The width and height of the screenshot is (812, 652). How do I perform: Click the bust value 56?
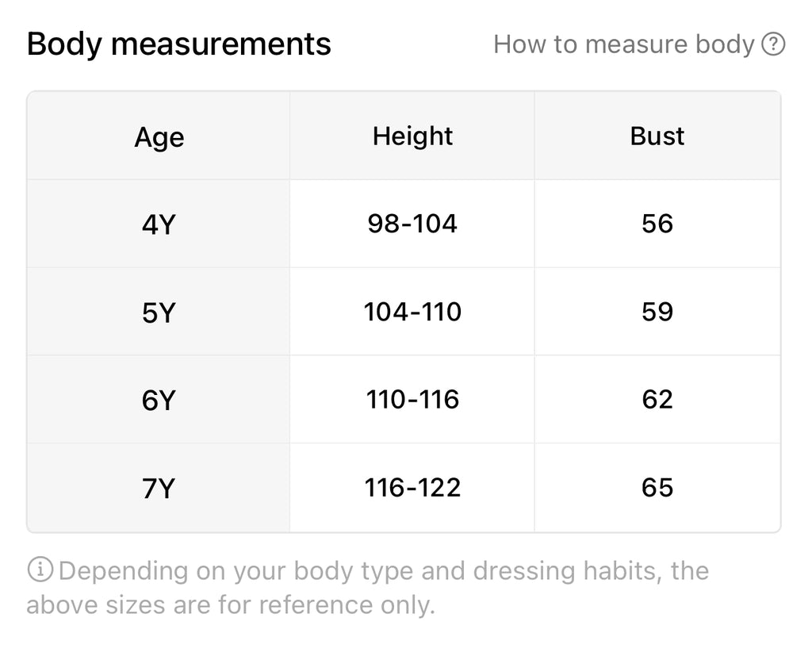click(657, 224)
